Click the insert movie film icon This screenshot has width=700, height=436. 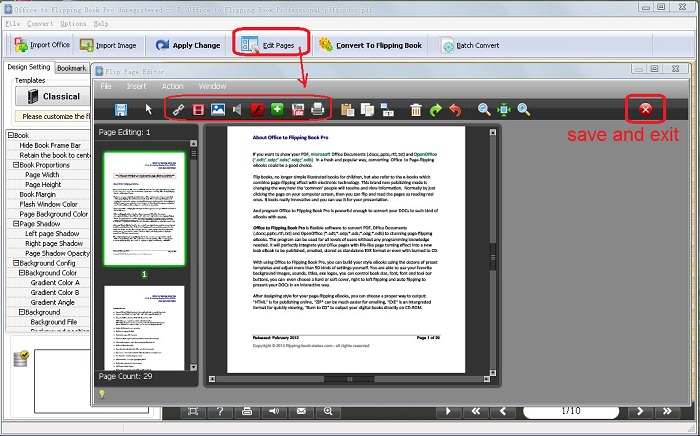[198, 110]
